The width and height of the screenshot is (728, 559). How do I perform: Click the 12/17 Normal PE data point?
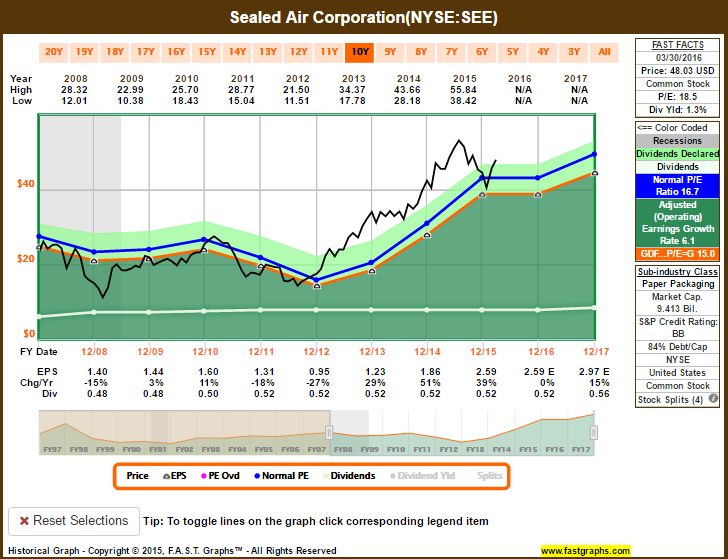coord(594,154)
